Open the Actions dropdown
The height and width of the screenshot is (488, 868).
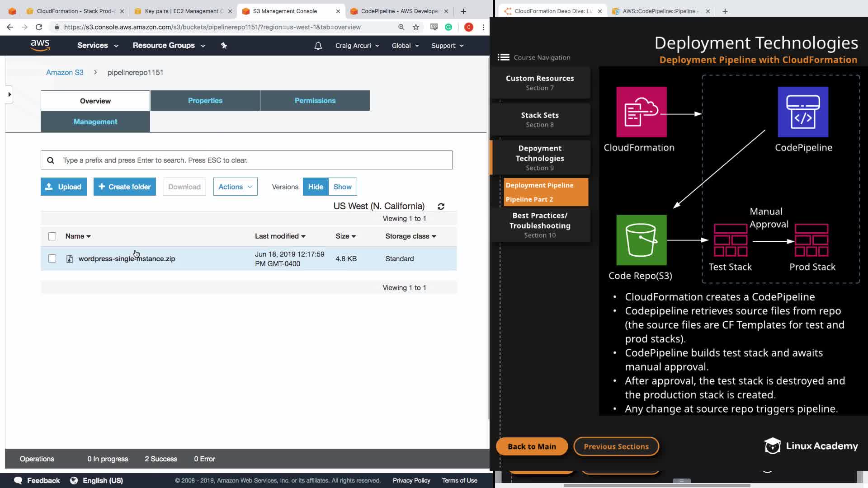[x=235, y=187]
